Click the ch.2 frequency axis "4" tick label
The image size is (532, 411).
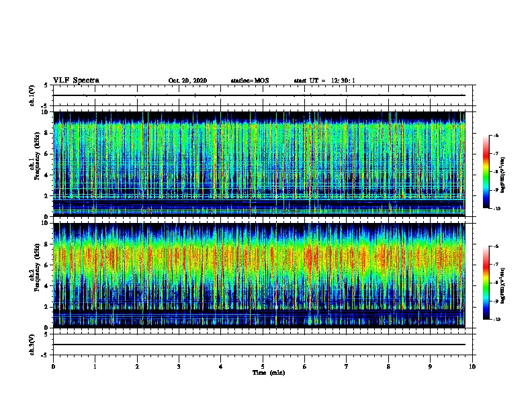pos(46,286)
